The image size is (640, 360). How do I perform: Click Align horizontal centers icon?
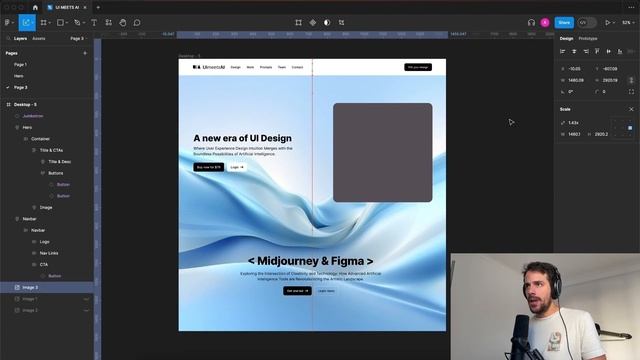(574, 51)
